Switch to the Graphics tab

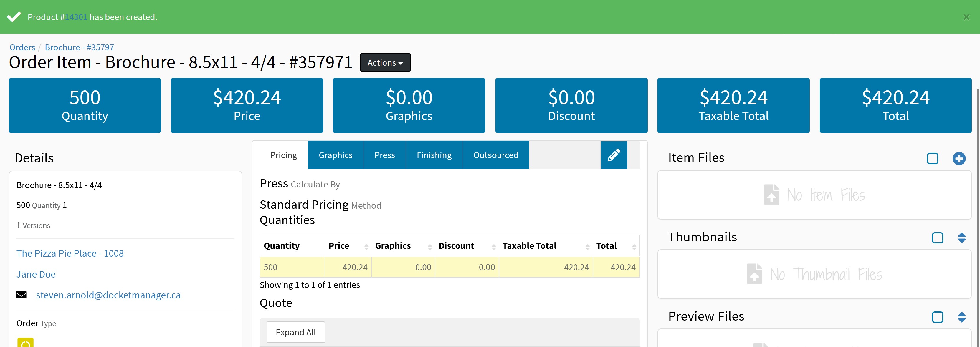pyautogui.click(x=335, y=155)
